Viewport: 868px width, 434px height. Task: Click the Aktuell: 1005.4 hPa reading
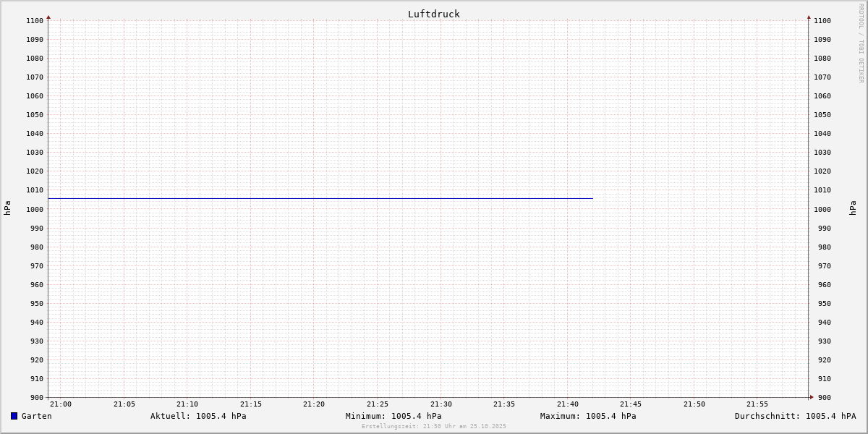pyautogui.click(x=198, y=416)
